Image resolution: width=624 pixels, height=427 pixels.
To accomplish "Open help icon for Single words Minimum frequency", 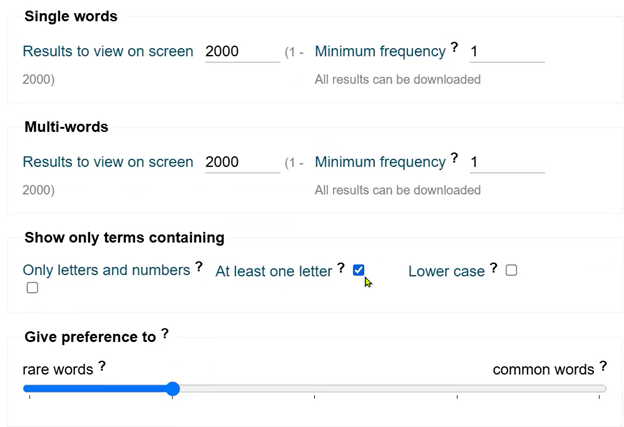I will click(x=454, y=47).
